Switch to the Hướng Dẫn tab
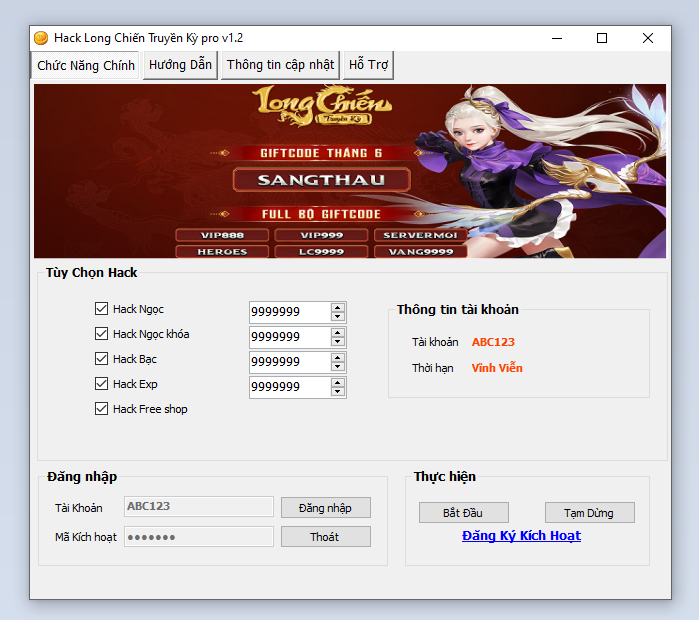 click(180, 65)
